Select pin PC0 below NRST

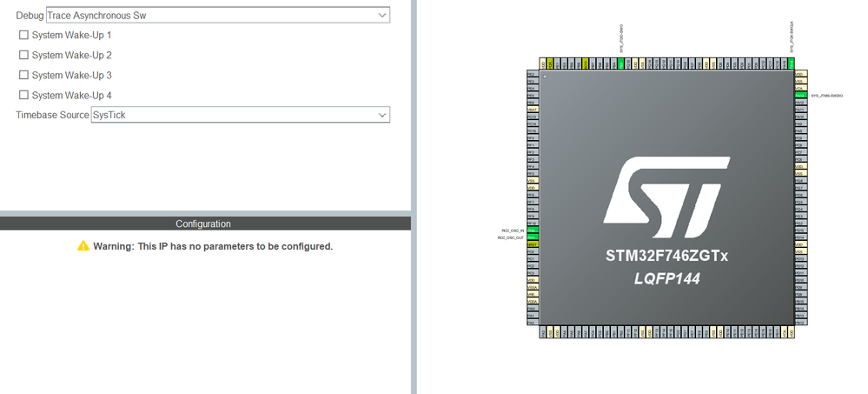[533, 251]
